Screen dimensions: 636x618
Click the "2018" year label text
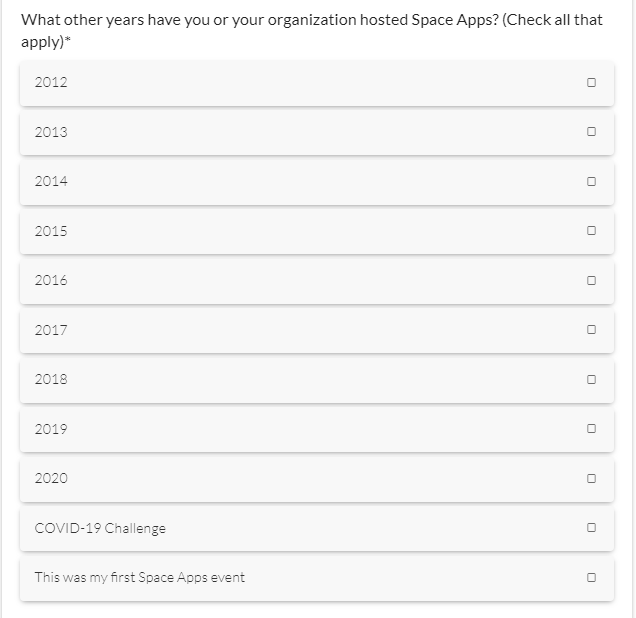point(51,380)
